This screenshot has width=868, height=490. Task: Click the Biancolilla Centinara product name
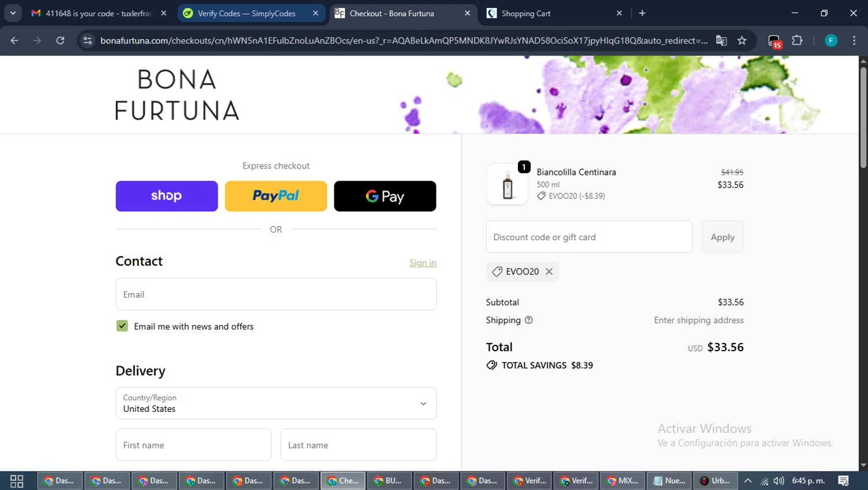[576, 172]
